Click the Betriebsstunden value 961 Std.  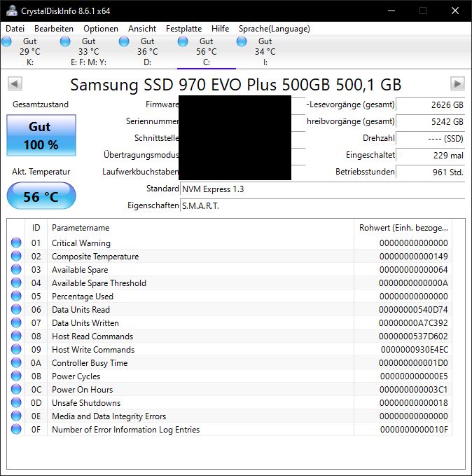tap(430, 172)
